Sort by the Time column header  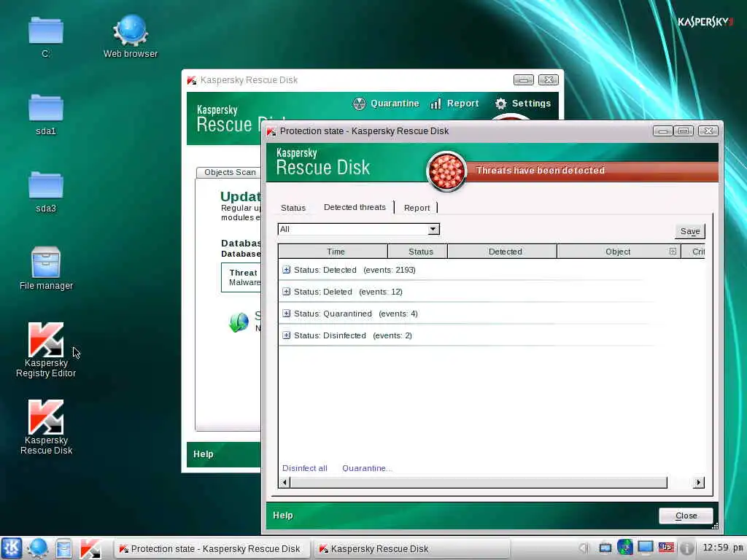tap(333, 251)
